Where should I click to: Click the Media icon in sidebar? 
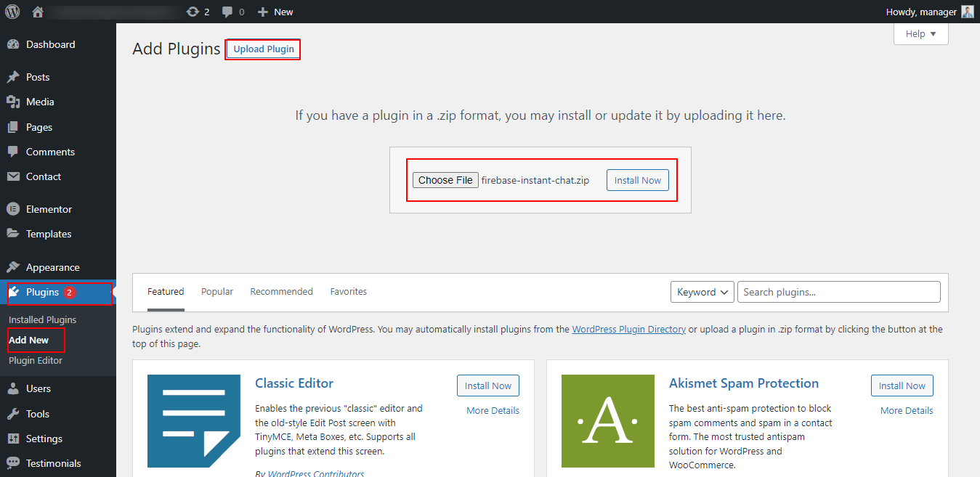[x=13, y=102]
